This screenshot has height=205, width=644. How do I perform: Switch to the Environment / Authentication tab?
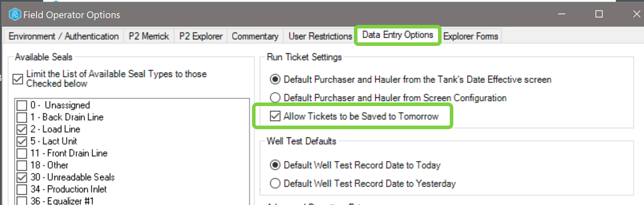[63, 36]
